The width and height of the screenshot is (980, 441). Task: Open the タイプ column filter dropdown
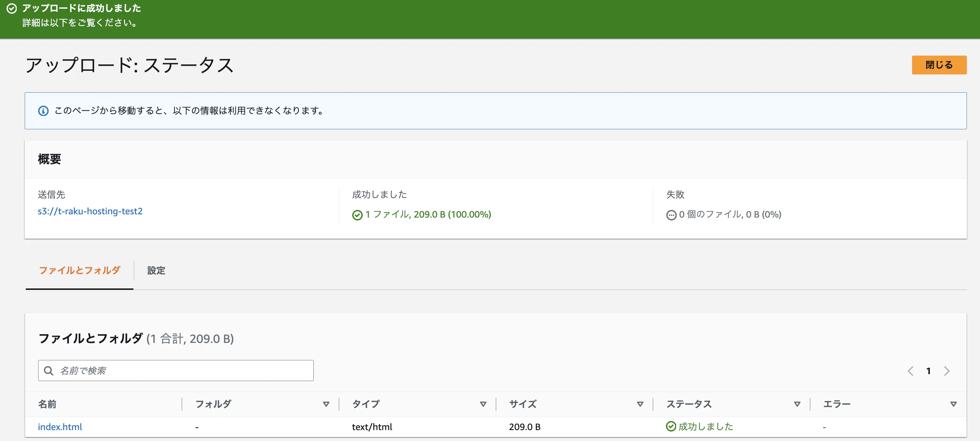click(x=483, y=404)
